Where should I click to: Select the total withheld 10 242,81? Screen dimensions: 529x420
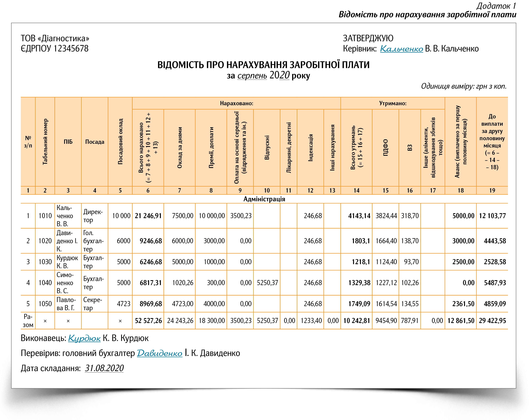pos(357,321)
